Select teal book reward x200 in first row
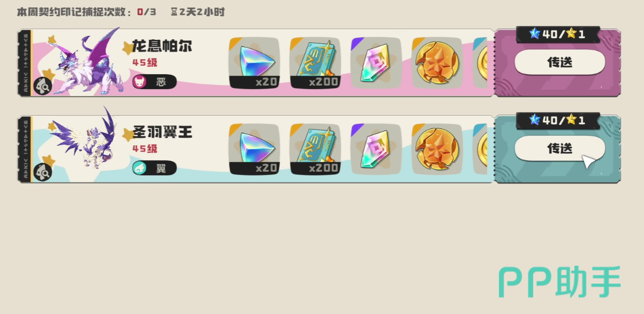 click(315, 63)
